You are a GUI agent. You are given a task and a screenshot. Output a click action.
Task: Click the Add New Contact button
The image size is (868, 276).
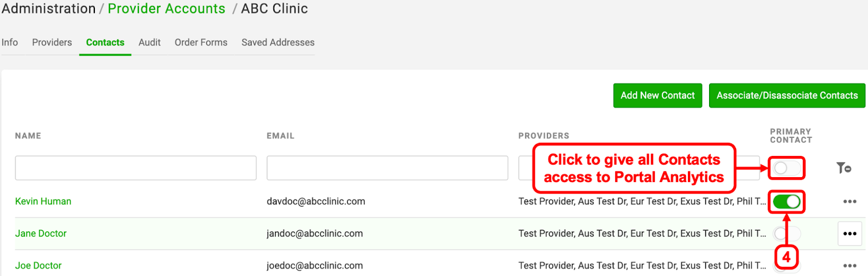click(658, 96)
